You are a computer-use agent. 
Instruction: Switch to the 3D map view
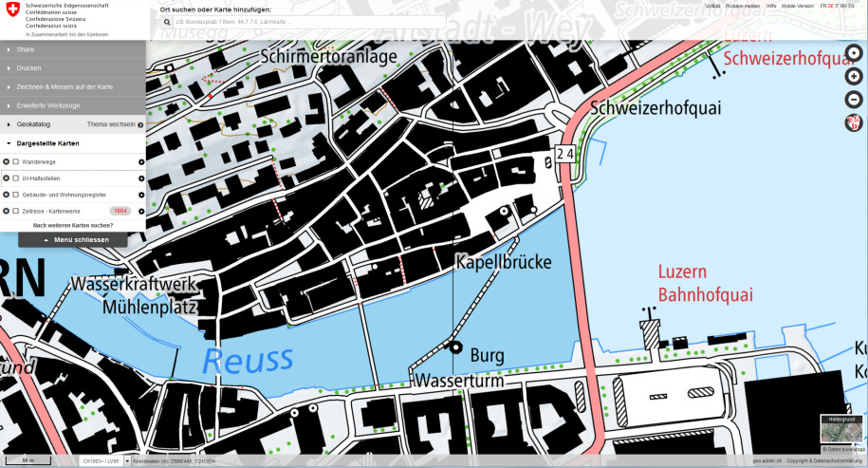coord(853,122)
